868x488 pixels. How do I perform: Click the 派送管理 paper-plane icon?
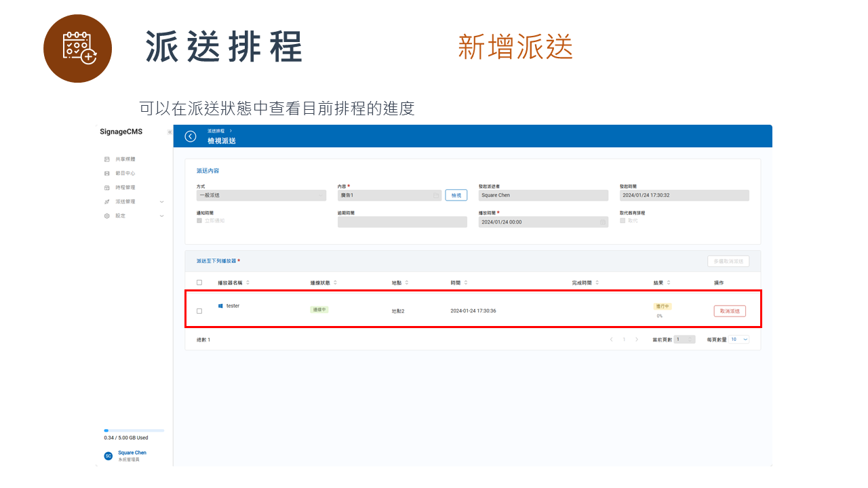pyautogui.click(x=106, y=201)
